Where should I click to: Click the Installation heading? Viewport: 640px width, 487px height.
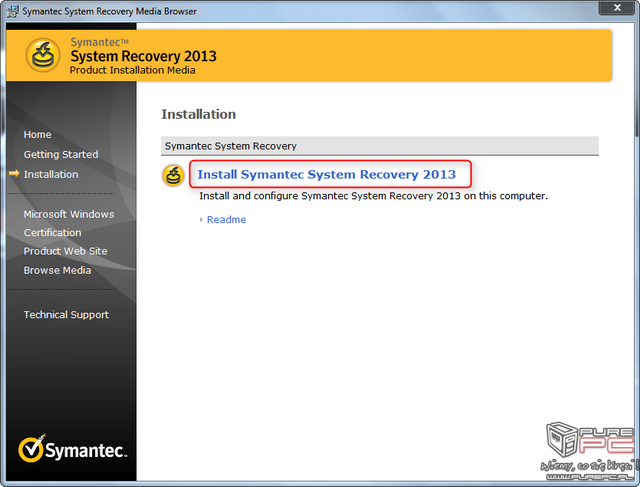click(x=199, y=114)
